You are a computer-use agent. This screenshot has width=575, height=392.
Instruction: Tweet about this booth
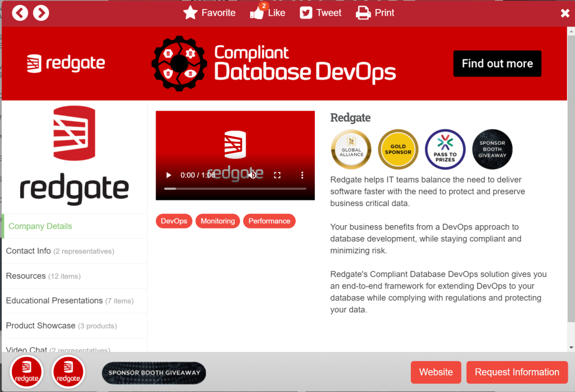(320, 13)
